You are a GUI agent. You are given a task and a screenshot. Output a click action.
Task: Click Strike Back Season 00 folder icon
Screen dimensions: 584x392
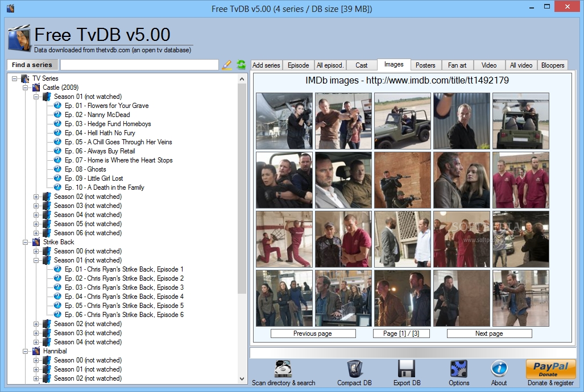47,251
